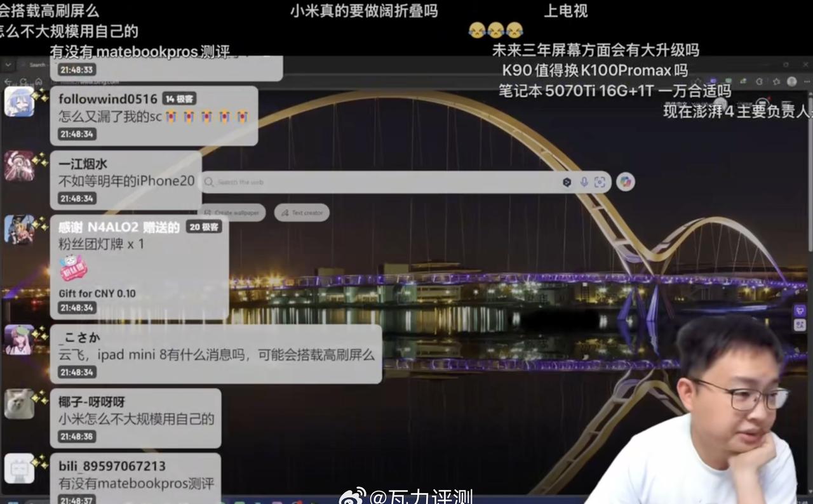Click bullet comment '上电视'
Image resolution: width=813 pixels, height=504 pixels.
click(x=566, y=11)
